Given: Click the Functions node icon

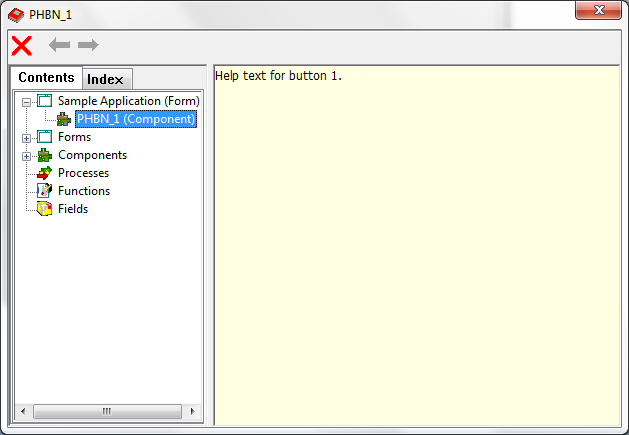Looking at the screenshot, I should coord(45,191).
